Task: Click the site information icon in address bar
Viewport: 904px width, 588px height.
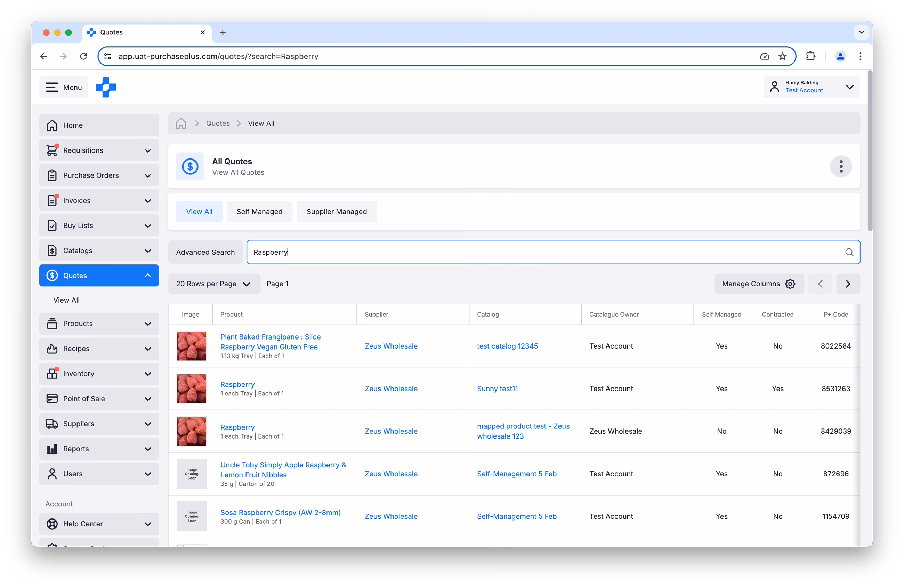Action: (x=107, y=56)
